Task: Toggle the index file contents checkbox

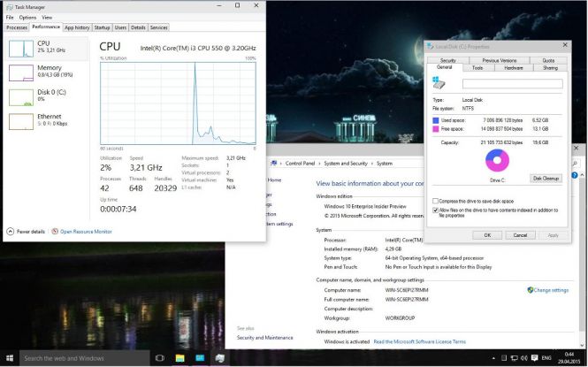Action: [x=435, y=210]
